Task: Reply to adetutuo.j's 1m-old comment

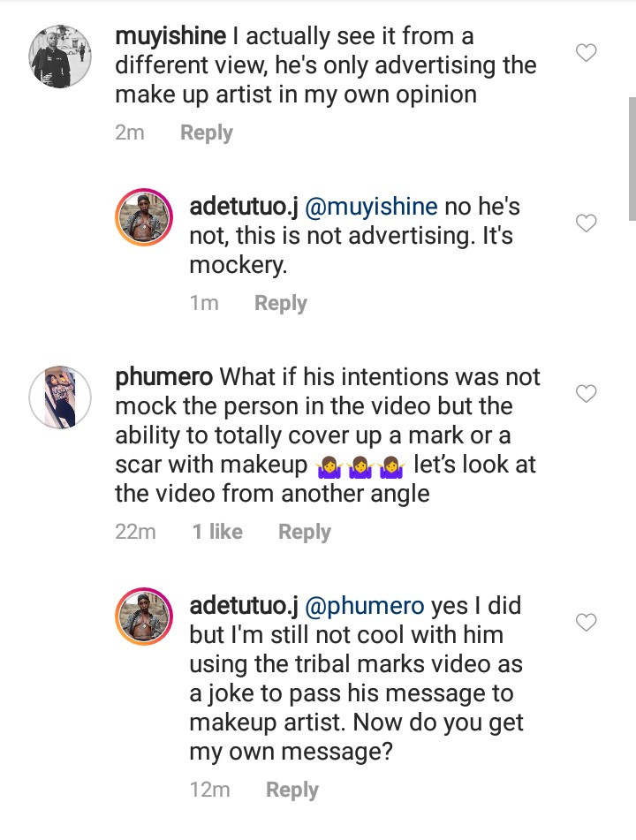Action: click(x=280, y=304)
